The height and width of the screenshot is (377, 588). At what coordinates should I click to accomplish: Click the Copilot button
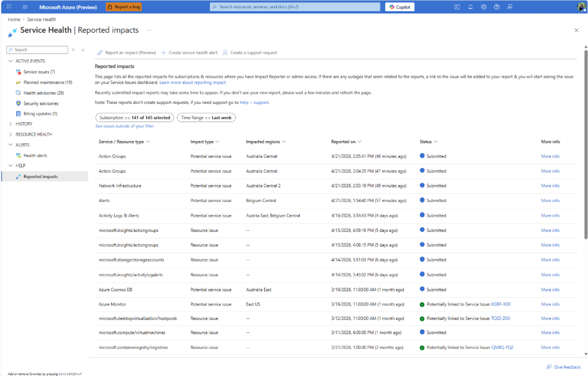click(400, 6)
